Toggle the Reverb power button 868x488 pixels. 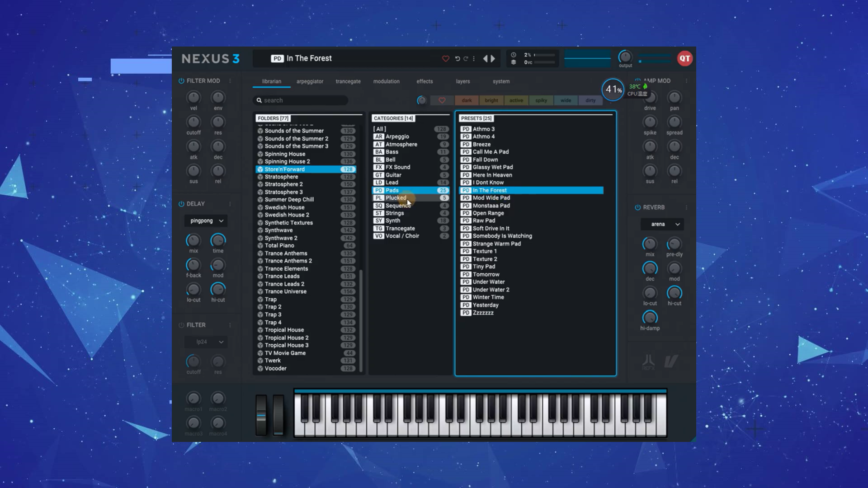(638, 207)
